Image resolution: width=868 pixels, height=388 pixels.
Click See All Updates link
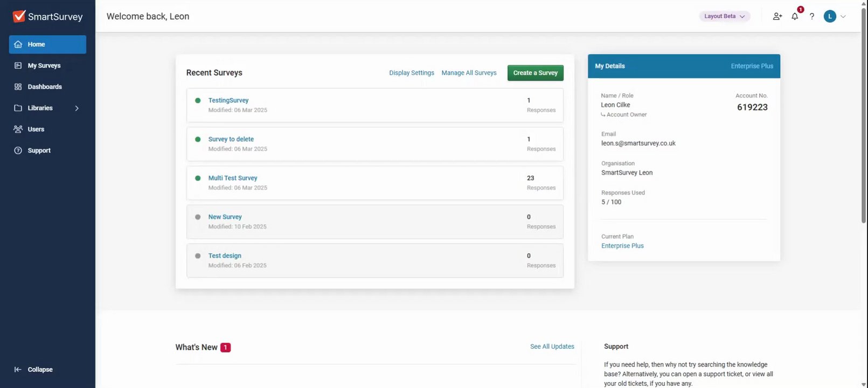552,347
